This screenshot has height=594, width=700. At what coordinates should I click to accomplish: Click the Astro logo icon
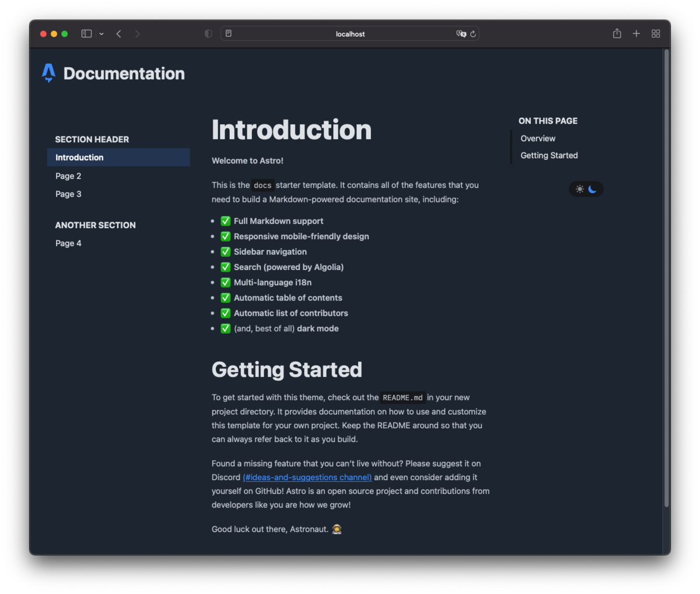48,73
